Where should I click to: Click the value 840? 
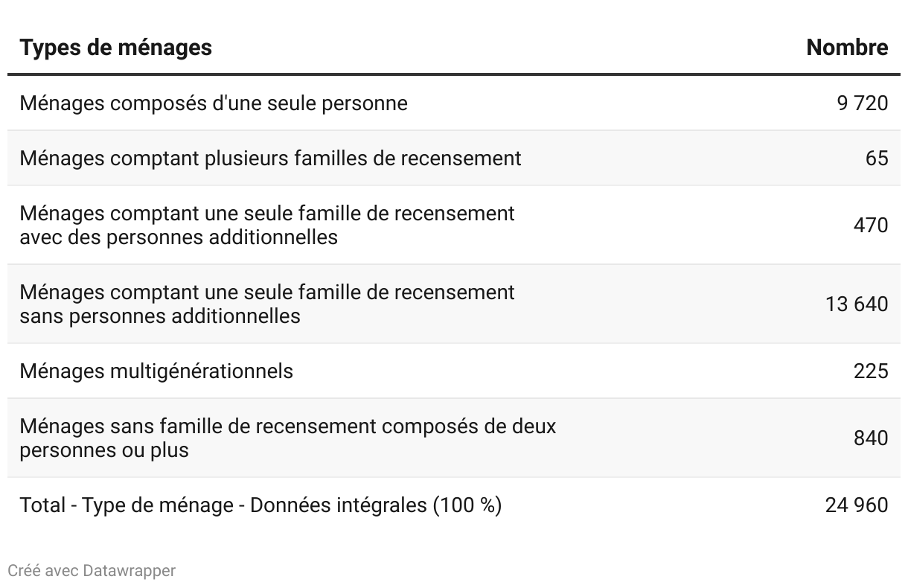coord(871,438)
